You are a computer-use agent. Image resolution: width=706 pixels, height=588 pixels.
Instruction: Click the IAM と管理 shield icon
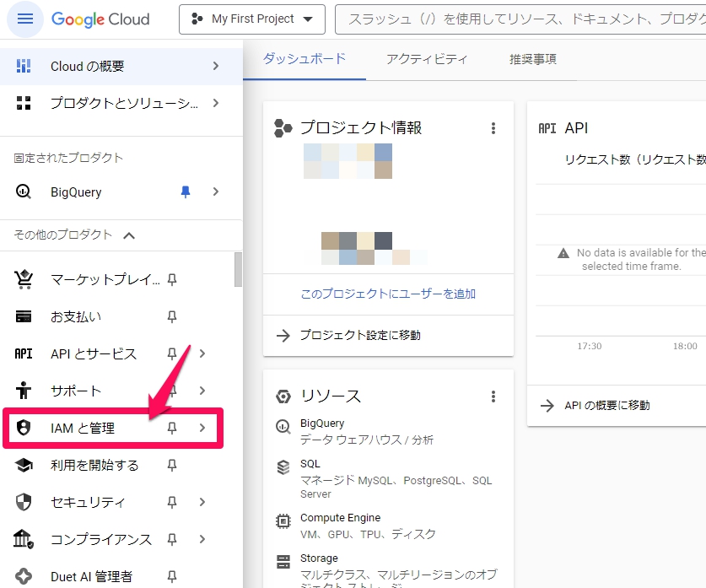click(24, 428)
